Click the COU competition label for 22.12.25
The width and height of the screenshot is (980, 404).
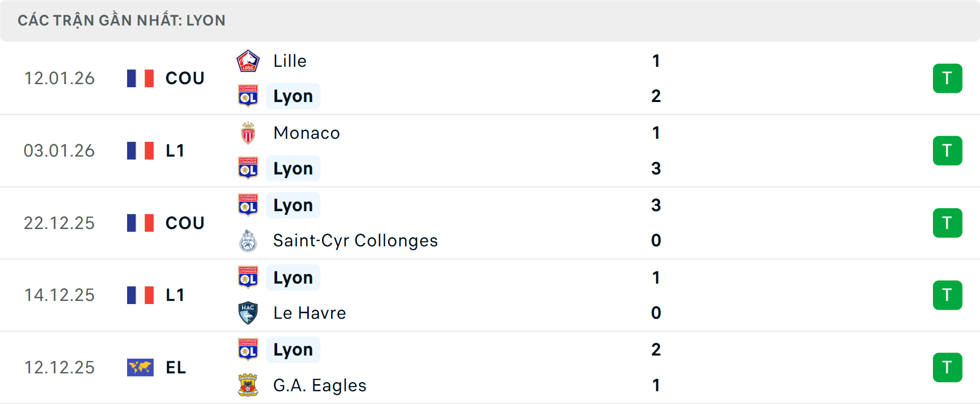click(x=185, y=223)
